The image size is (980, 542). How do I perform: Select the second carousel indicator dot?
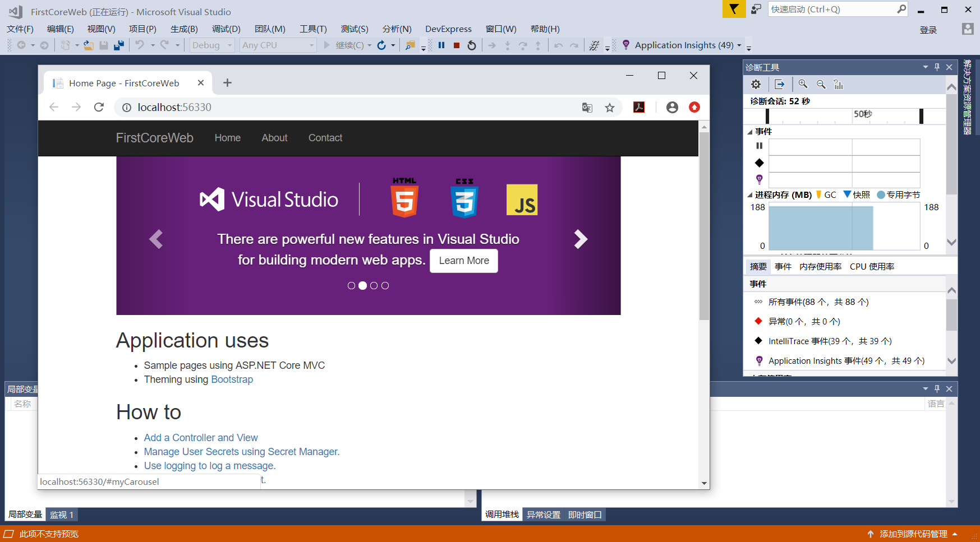[x=362, y=286]
